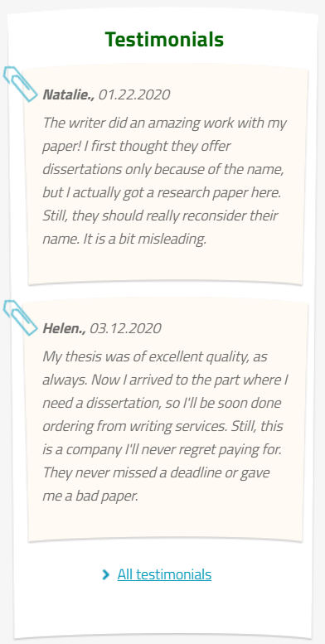Click Natalie's text about the amazing writer

click(x=165, y=181)
